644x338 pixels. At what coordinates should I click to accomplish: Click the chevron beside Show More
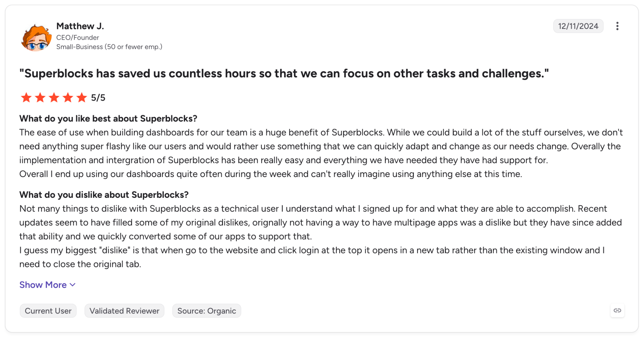tap(73, 285)
